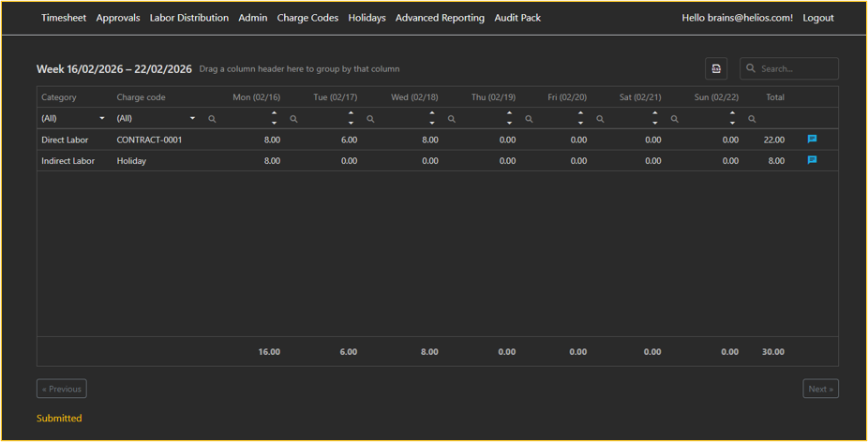The height and width of the screenshot is (442, 868).
Task: Click the export data icon button
Action: 716,68
